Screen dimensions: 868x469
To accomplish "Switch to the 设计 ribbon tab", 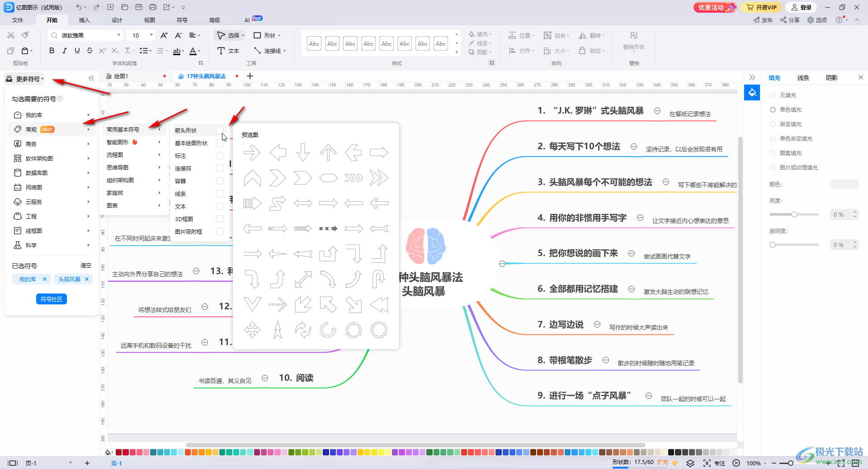I will click(117, 20).
